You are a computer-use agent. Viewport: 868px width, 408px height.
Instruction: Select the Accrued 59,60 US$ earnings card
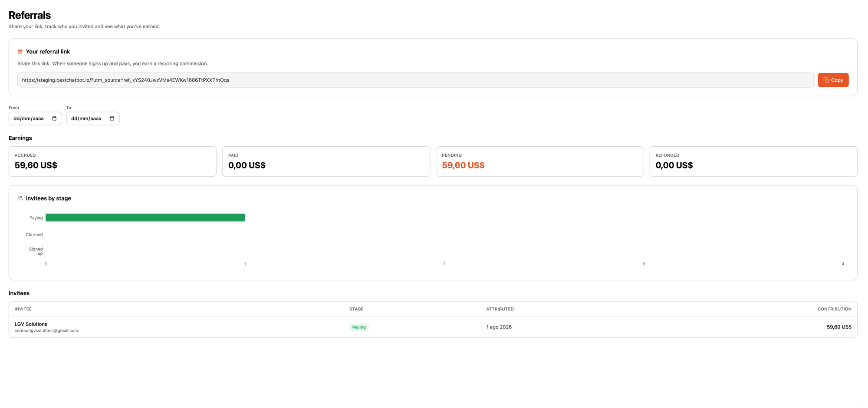coord(112,161)
